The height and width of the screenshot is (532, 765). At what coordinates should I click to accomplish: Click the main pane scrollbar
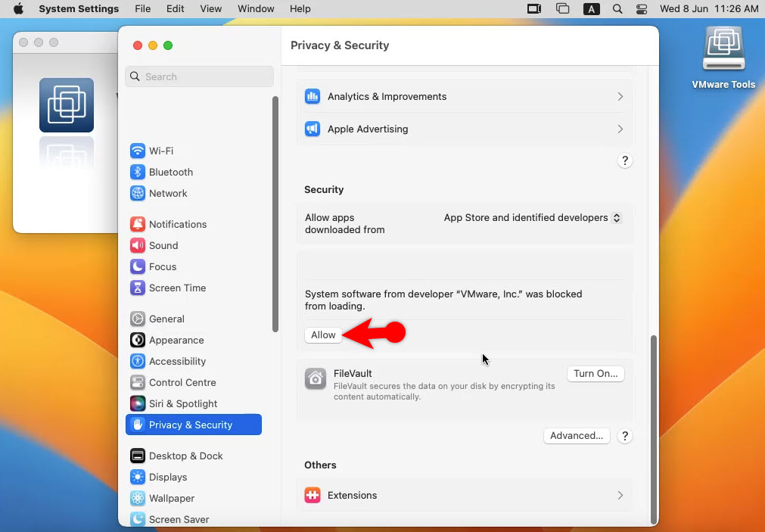[x=654, y=429]
